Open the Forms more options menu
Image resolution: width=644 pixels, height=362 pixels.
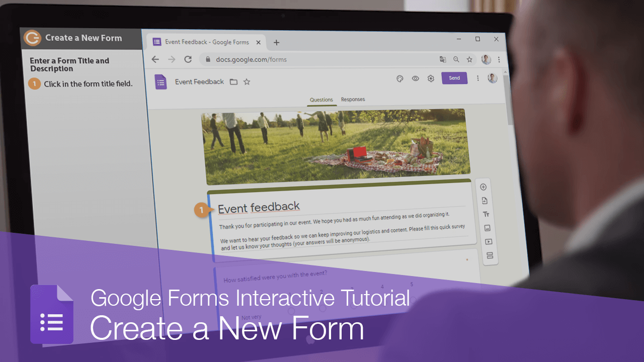(x=478, y=78)
